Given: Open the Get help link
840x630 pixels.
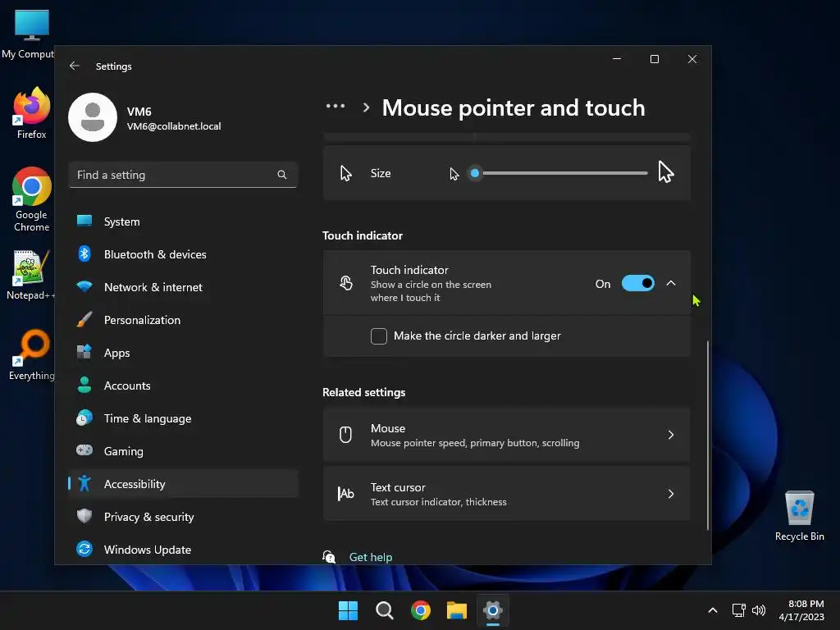Looking at the screenshot, I should [x=370, y=557].
